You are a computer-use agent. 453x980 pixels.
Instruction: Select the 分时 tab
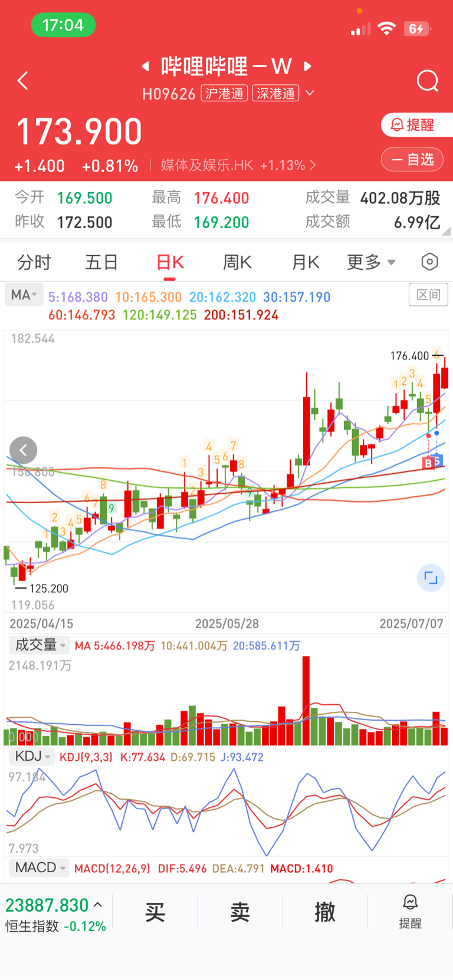coord(34,262)
